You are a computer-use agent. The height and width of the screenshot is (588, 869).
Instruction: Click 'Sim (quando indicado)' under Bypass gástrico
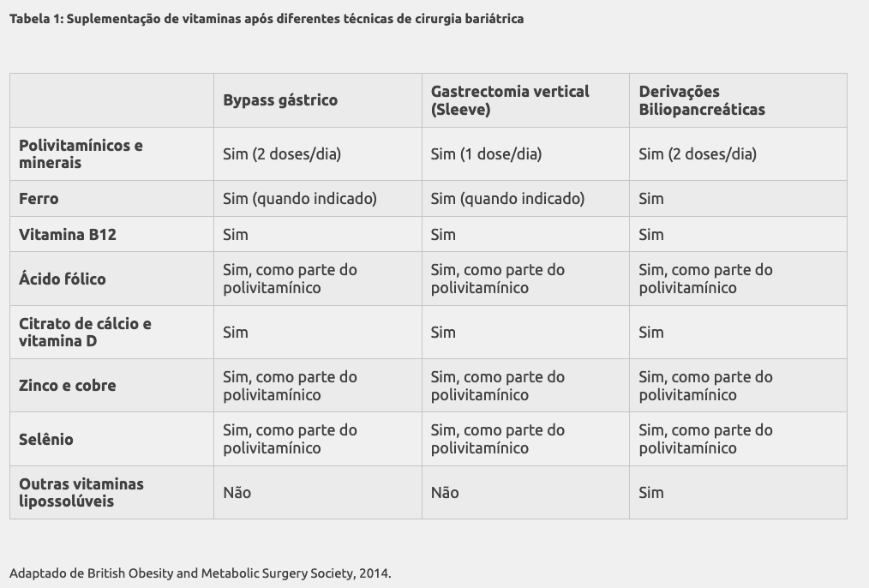300,198
